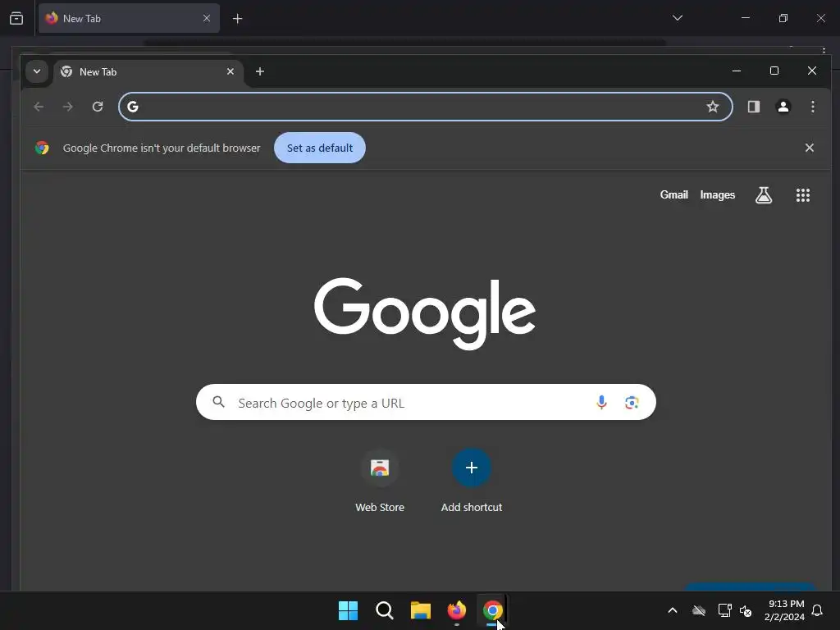The image size is (840, 630).
Task: Open Firefox View icon
Action: [16, 18]
